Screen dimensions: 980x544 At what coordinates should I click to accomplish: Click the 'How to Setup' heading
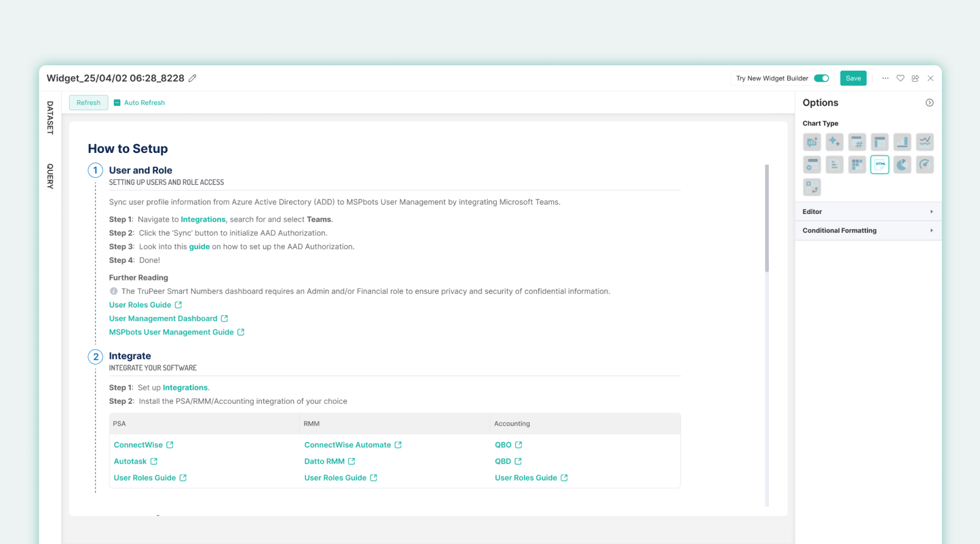click(x=128, y=149)
